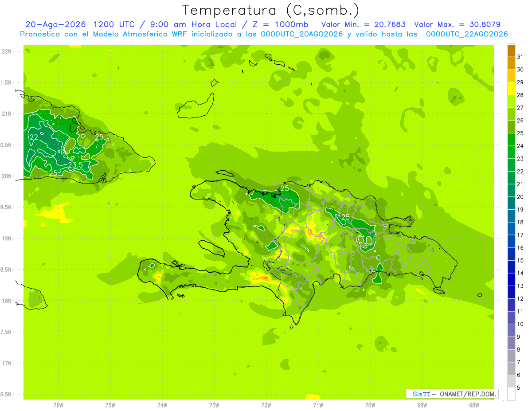Screen dimensions: 532x411
Task: Click the '71W' longitude axis label
Action: pyautogui.click(x=318, y=405)
